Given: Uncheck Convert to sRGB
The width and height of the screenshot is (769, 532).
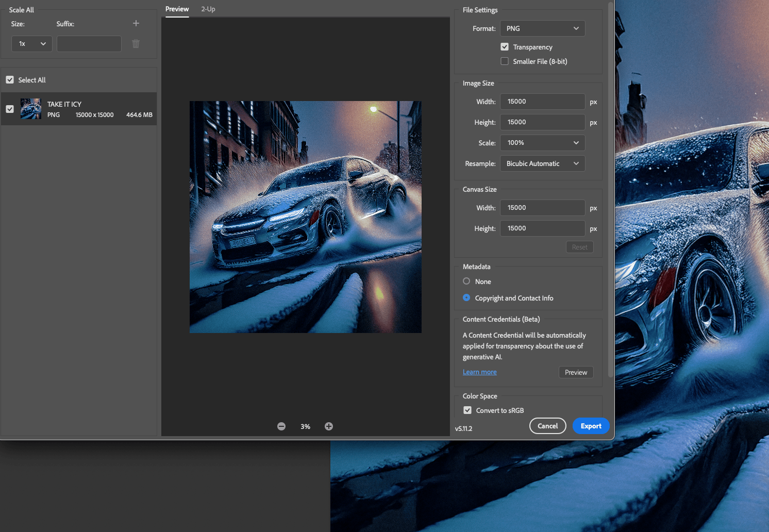Looking at the screenshot, I should coord(467,410).
